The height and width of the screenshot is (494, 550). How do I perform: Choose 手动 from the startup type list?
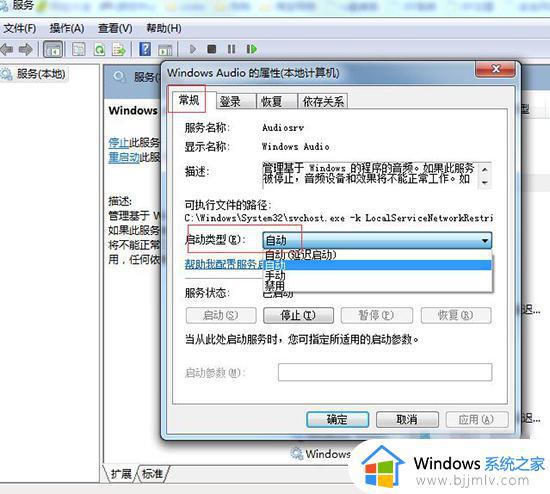(377, 275)
